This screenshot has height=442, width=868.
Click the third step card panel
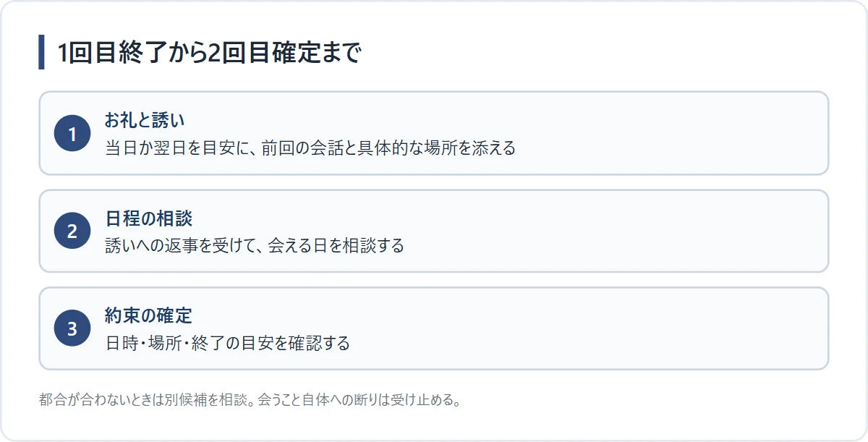434,328
